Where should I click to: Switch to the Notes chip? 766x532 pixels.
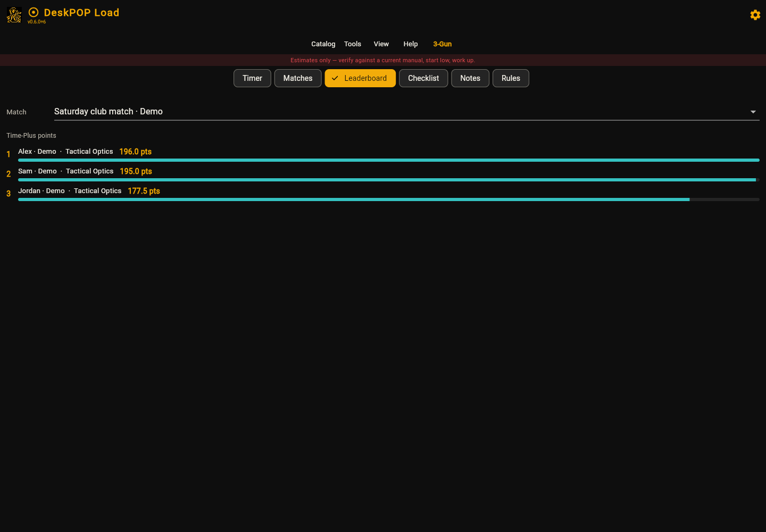tap(470, 78)
